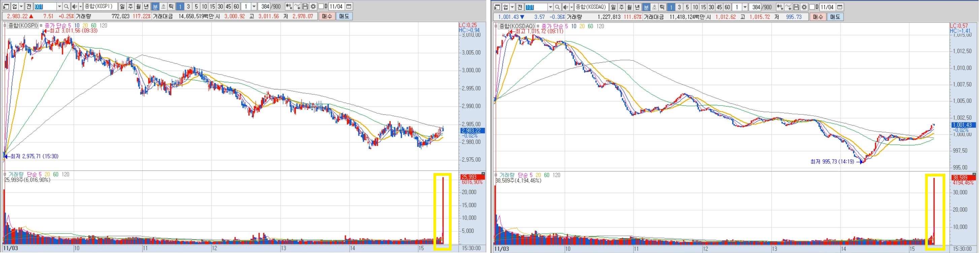The width and height of the screenshot is (980, 253).
Task: Select 60-minute interval in KOSPI chart
Action: (237, 6)
